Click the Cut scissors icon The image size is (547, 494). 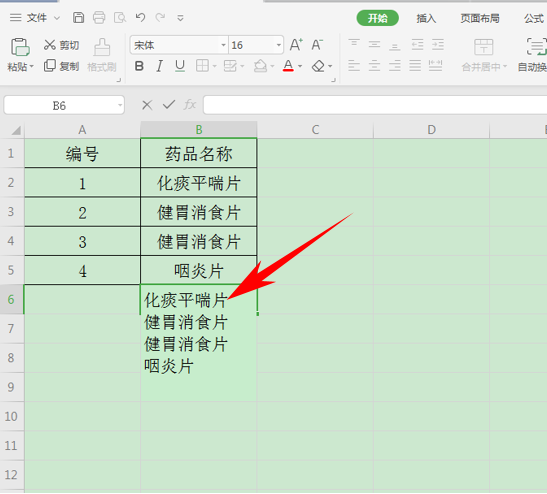pyautogui.click(x=50, y=45)
